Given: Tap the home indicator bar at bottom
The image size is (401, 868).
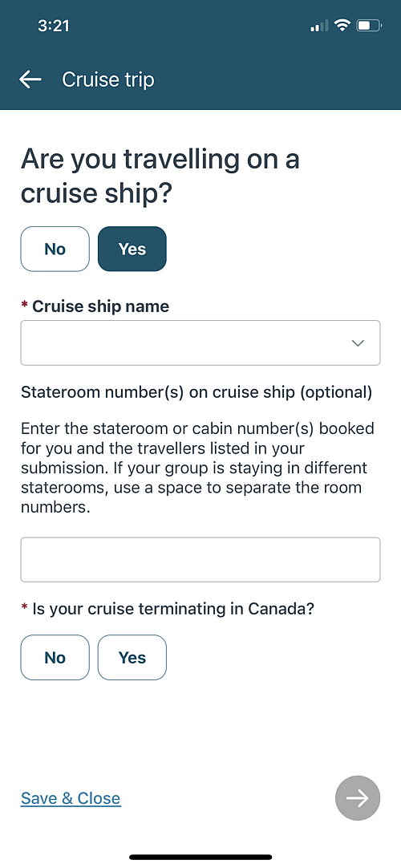Looking at the screenshot, I should click(x=200, y=857).
